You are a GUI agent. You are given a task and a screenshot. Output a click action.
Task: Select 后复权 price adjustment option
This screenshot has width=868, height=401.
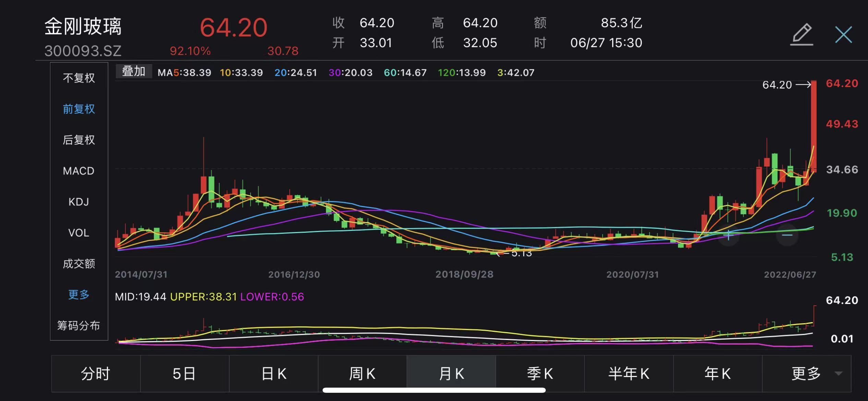[x=79, y=140]
